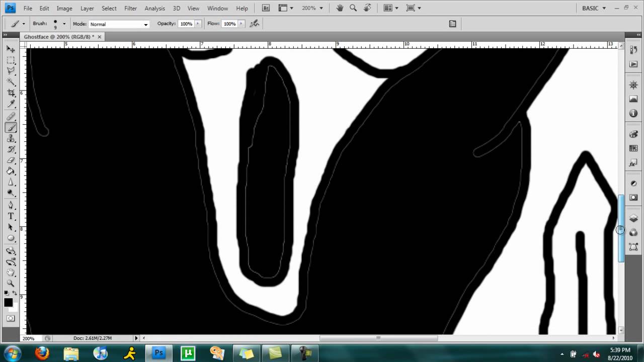The width and height of the screenshot is (644, 362).
Task: Select the Hand tool in toolbox
Action: pos(11,273)
